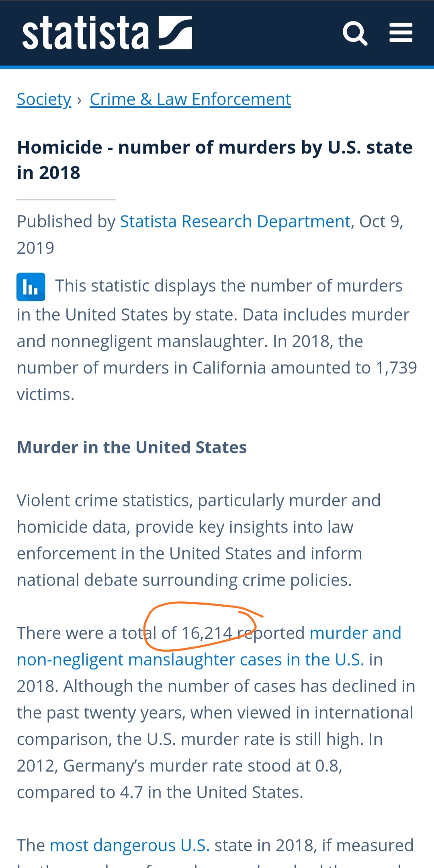Navigate to Crime & Law Enforcement category

point(190,99)
